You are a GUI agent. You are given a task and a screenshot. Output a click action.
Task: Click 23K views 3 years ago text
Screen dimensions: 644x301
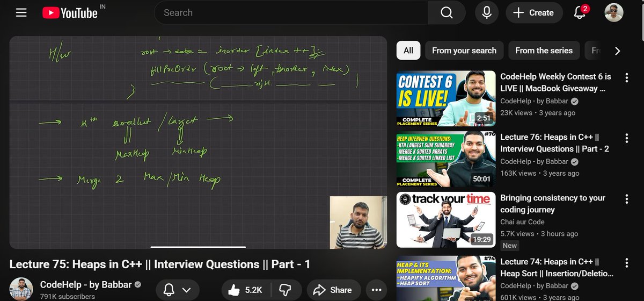pos(538,113)
